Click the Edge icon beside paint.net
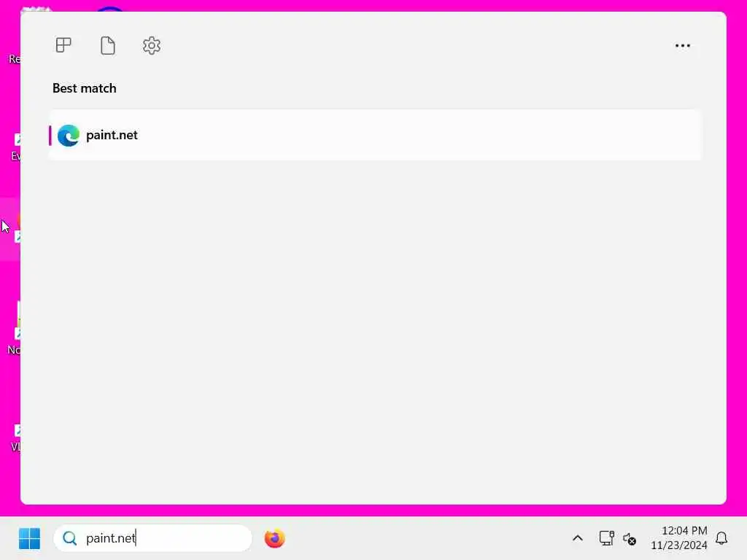The height and width of the screenshot is (560, 747). point(69,135)
